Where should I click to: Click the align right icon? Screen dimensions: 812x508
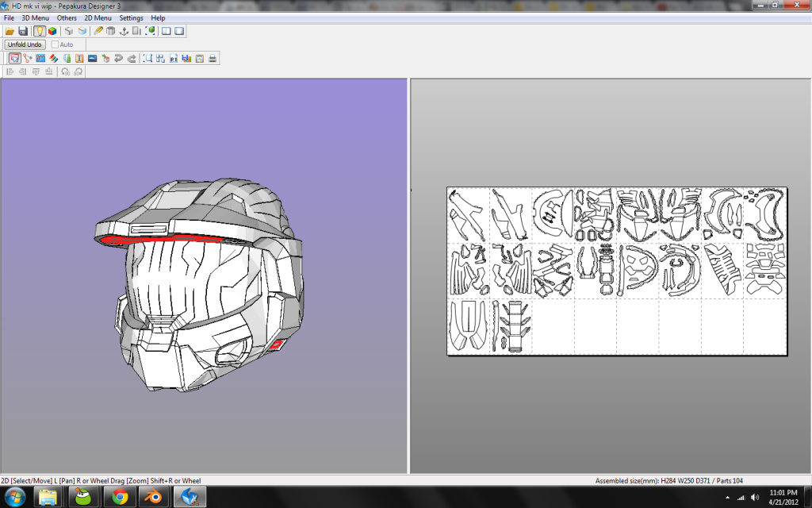coord(23,71)
